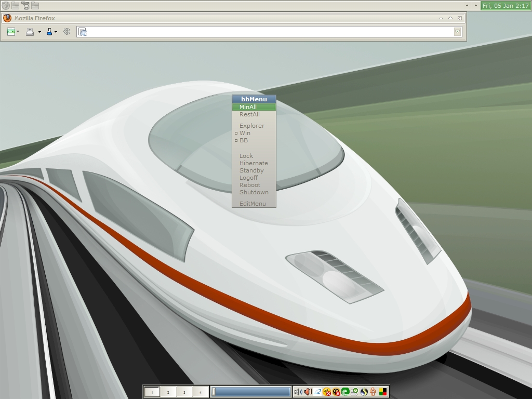The width and height of the screenshot is (532, 399).
Task: Click the bbMenu title header
Action: (254, 99)
